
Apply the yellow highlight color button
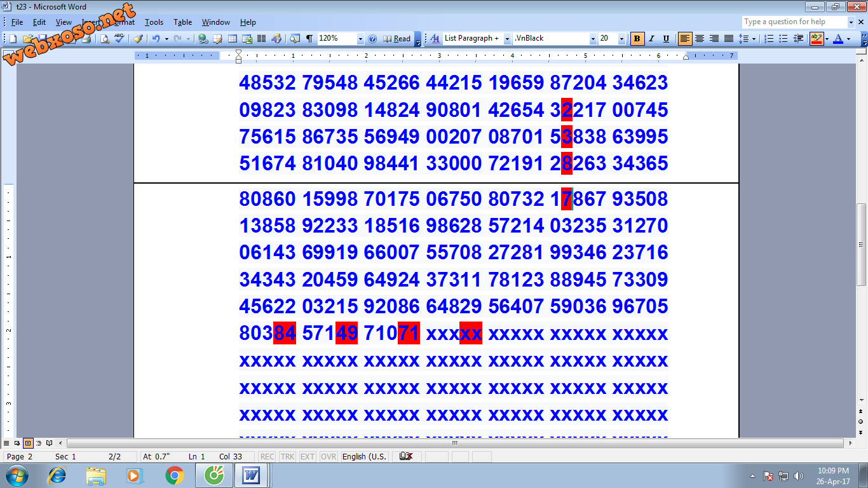[x=816, y=39]
